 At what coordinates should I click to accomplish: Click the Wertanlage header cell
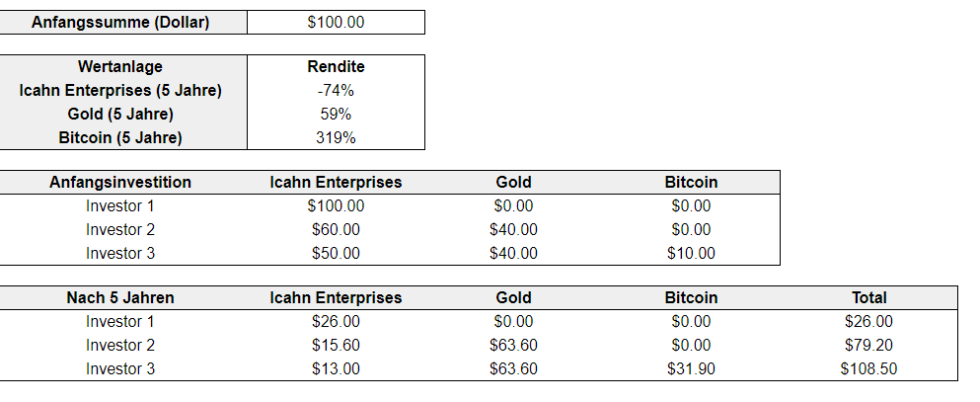click(x=120, y=67)
